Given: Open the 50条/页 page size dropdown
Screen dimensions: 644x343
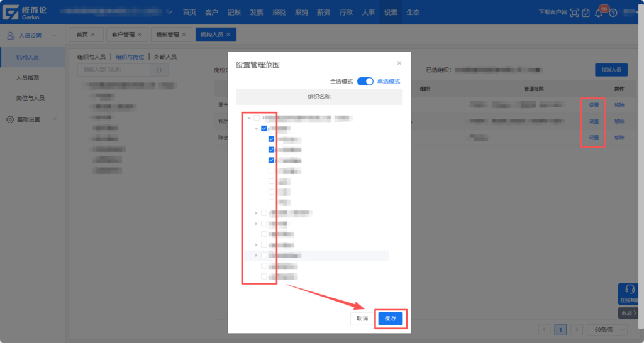Looking at the screenshot, I should [608, 329].
